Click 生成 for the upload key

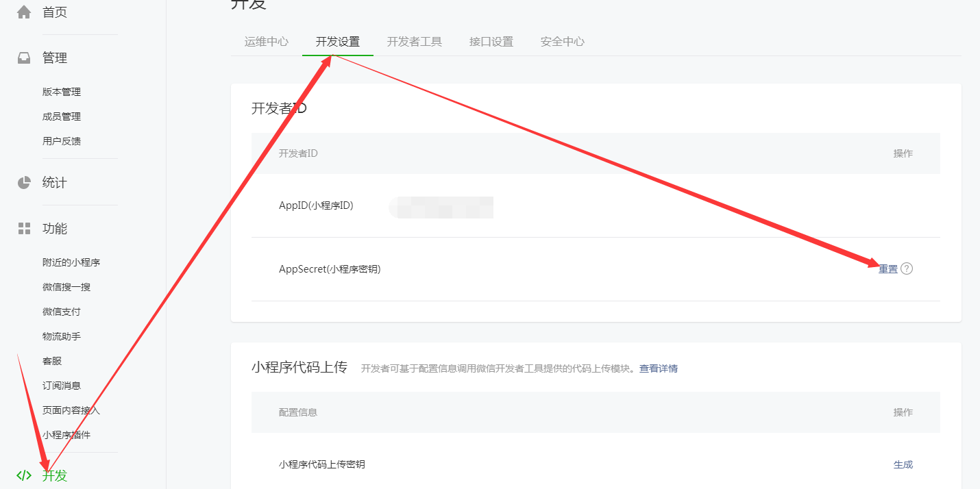tap(903, 464)
